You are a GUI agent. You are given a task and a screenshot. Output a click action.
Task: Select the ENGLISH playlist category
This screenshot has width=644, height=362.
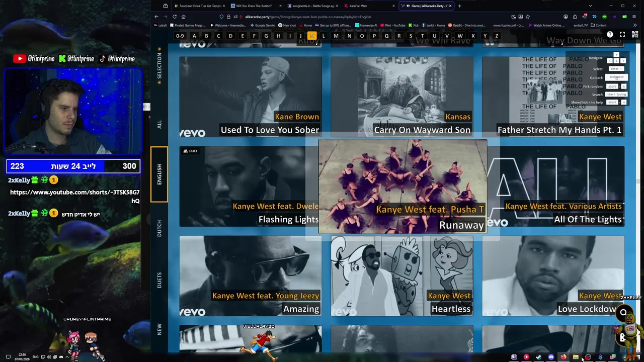159,174
